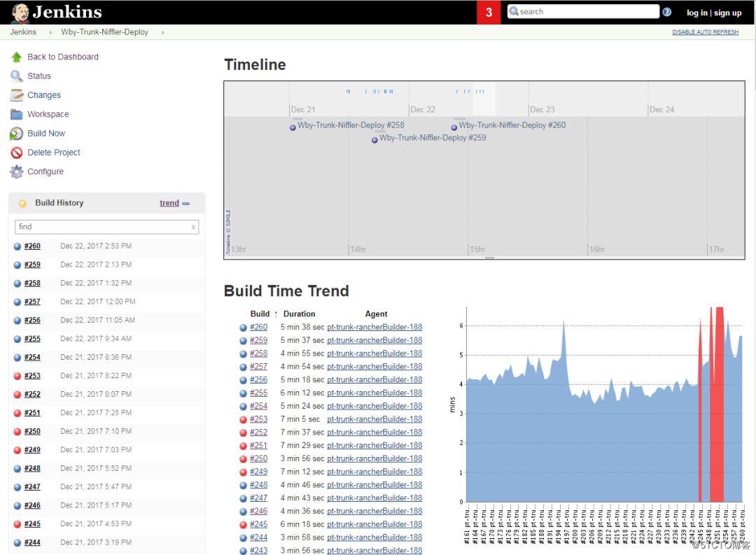Image resolution: width=756 pixels, height=555 pixels.
Task: Open the trend link in Build History
Action: 169,203
